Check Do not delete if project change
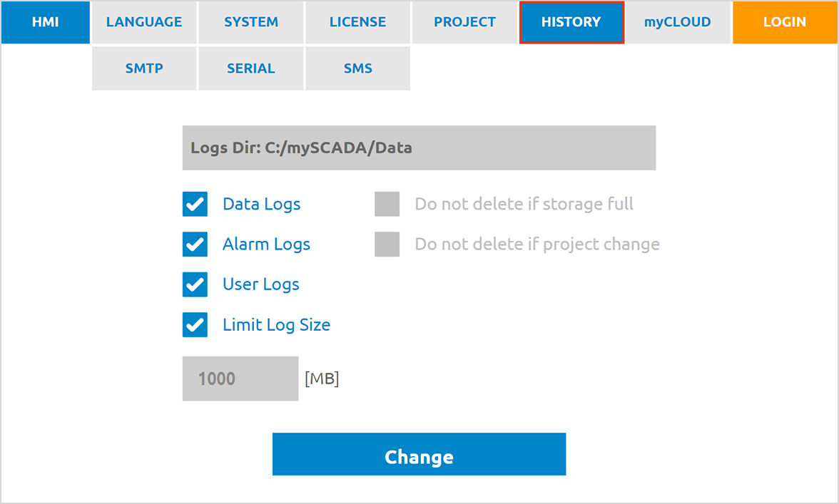 pyautogui.click(x=387, y=245)
